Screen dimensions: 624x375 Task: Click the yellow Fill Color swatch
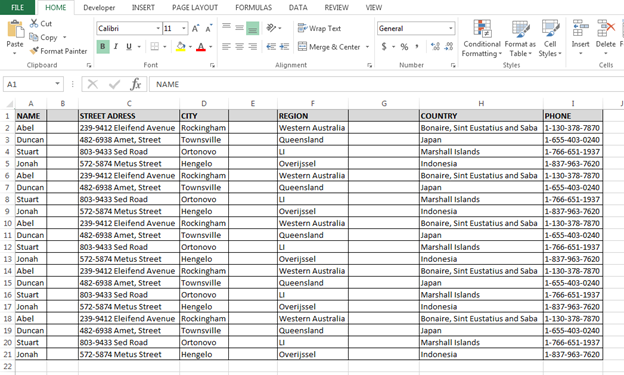(x=181, y=47)
